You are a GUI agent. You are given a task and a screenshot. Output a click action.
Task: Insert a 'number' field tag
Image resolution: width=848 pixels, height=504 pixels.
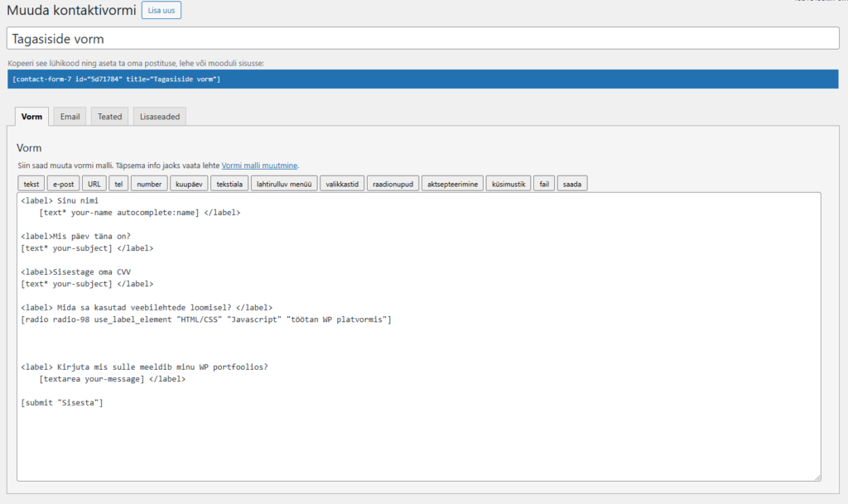coord(149,184)
